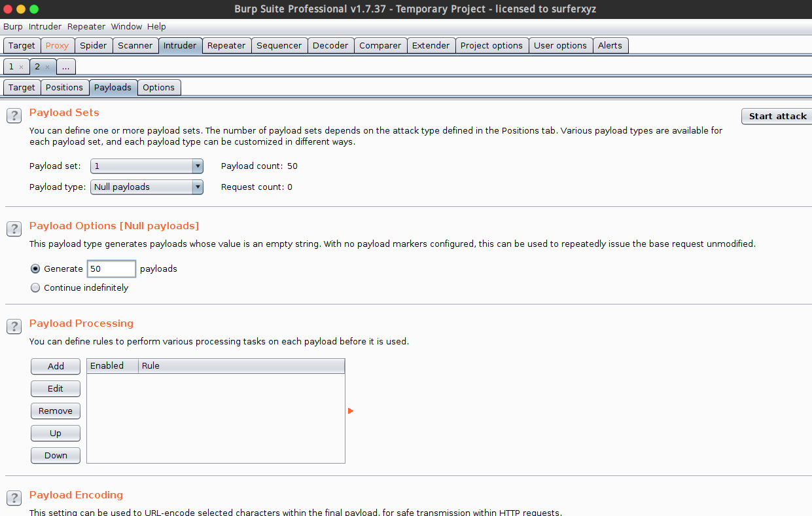The height and width of the screenshot is (516, 812).
Task: Open the Burp menu
Action: 12,27
